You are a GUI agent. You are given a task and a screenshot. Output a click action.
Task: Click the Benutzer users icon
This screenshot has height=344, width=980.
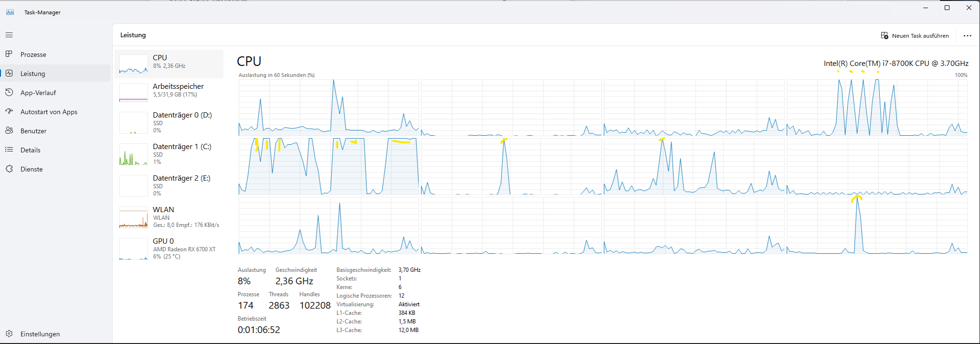(x=9, y=130)
